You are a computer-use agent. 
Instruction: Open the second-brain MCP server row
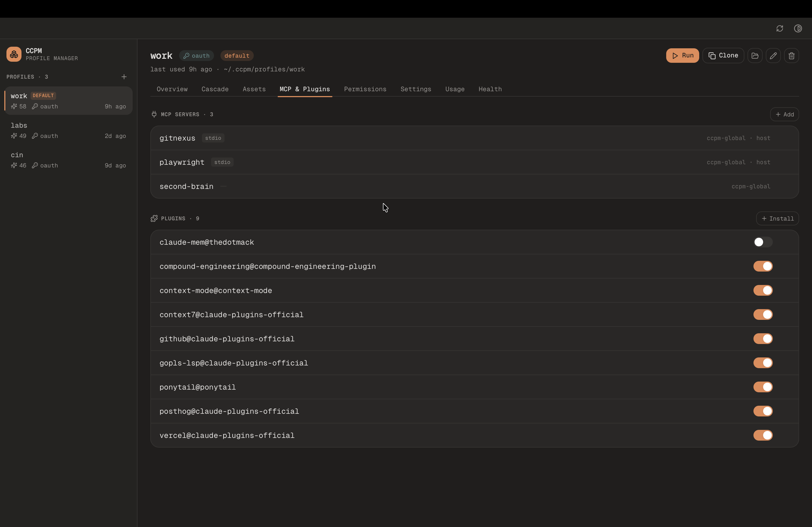(x=474, y=186)
